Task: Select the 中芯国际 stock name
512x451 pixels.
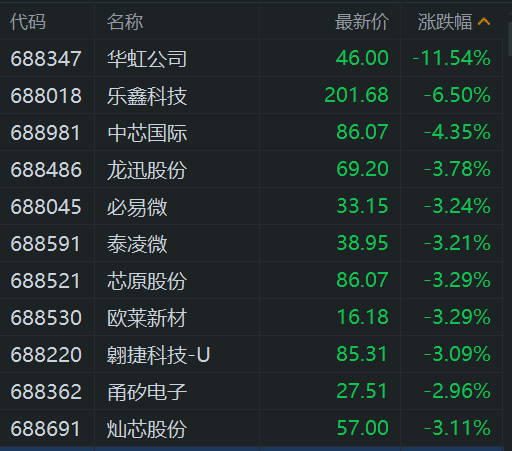Action: (x=147, y=133)
